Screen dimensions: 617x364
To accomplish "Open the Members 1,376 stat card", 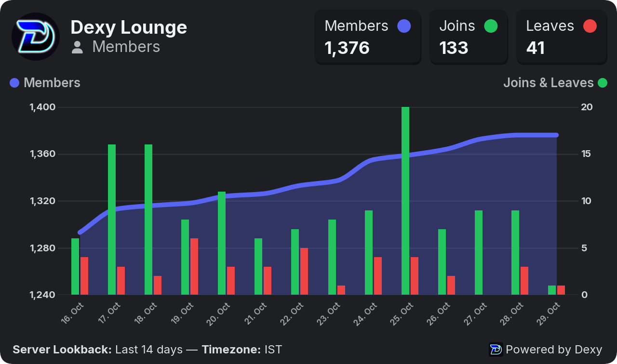I will [x=368, y=37].
